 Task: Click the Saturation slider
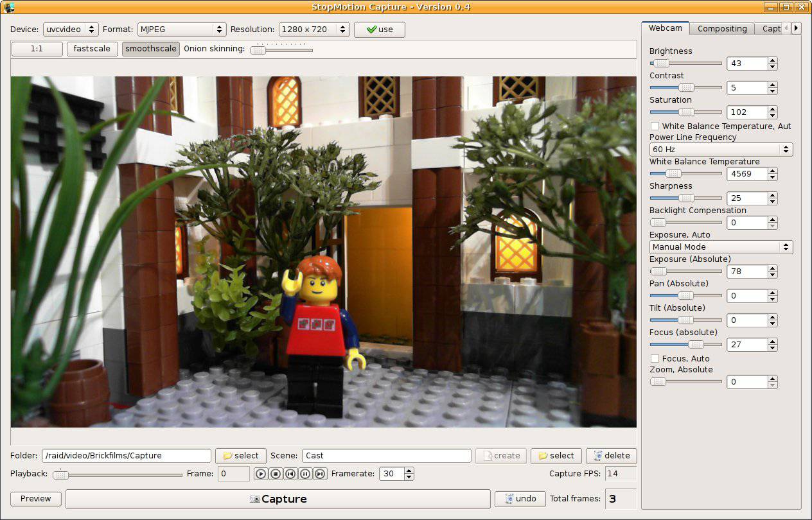pos(686,112)
